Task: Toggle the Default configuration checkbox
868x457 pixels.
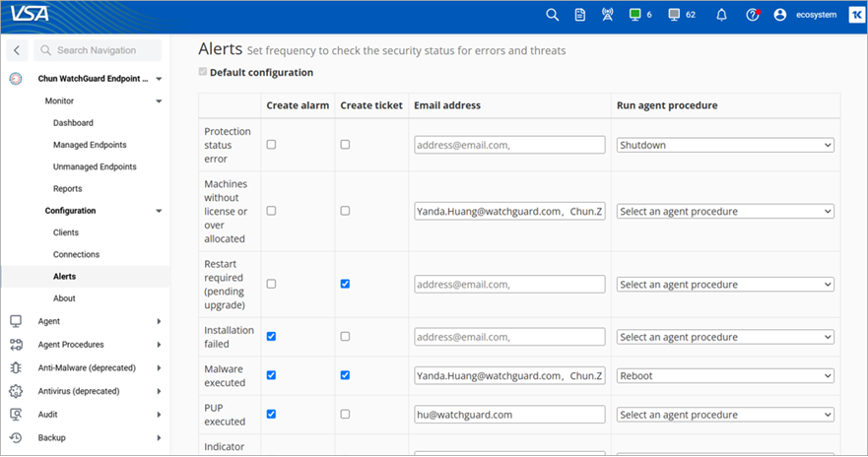Action: click(203, 72)
